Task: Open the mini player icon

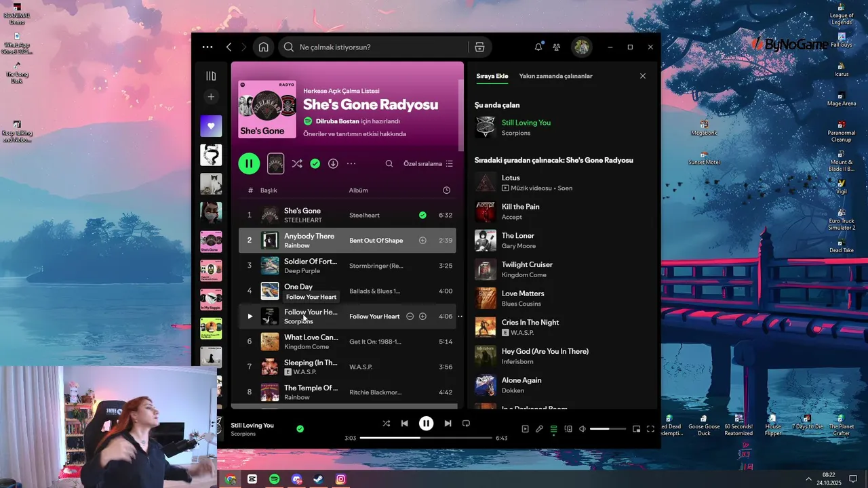Action: (x=636, y=429)
